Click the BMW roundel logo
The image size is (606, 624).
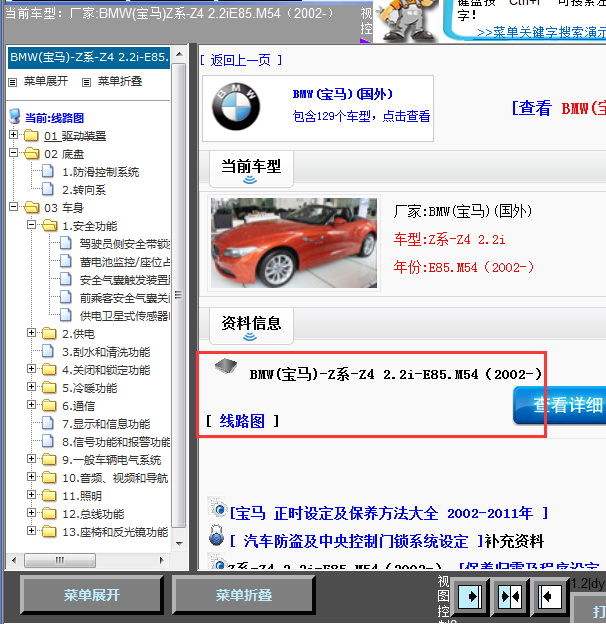[x=236, y=107]
